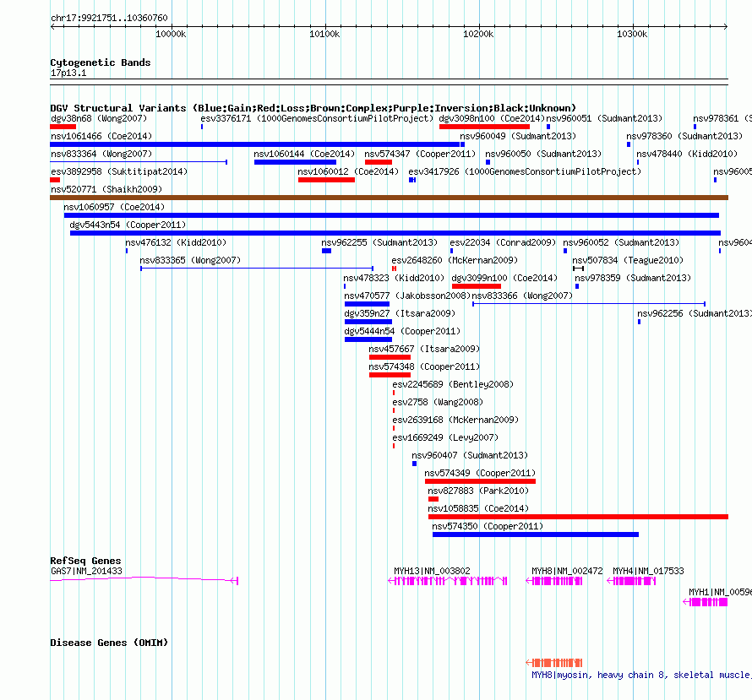The height and width of the screenshot is (700, 752).
Task: Click the nsv978360 (Sudmant2013) label
Action: click(684, 136)
